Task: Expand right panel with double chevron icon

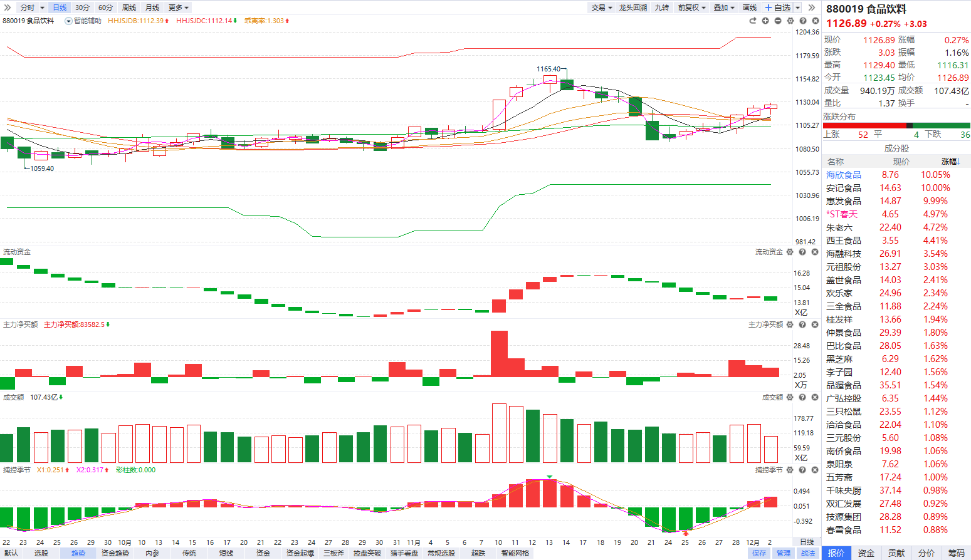Action: pos(812,8)
